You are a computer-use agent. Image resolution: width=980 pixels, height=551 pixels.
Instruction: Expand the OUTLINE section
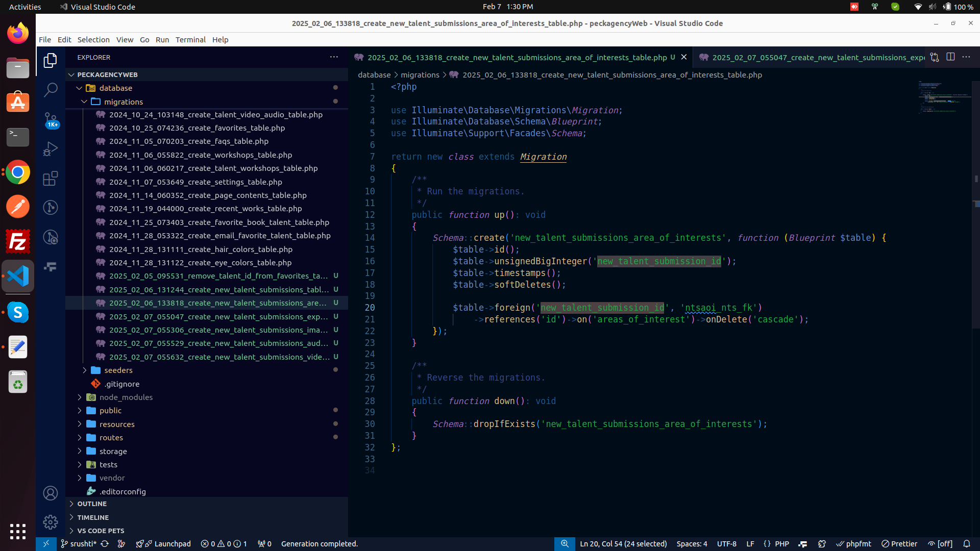[x=92, y=504]
